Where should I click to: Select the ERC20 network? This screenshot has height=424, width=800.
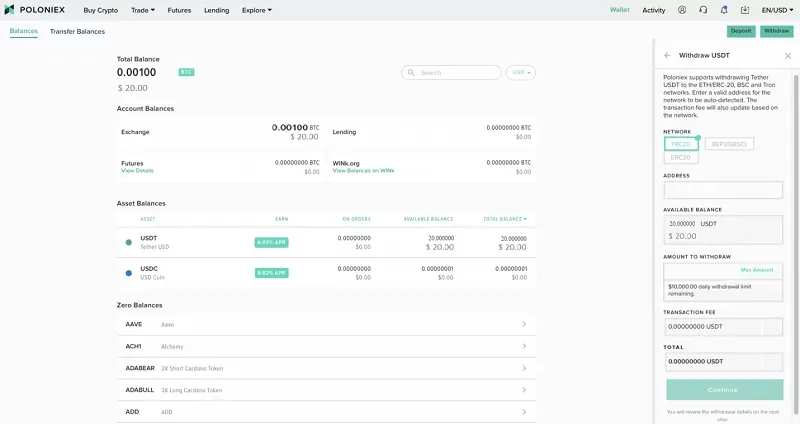(x=681, y=158)
